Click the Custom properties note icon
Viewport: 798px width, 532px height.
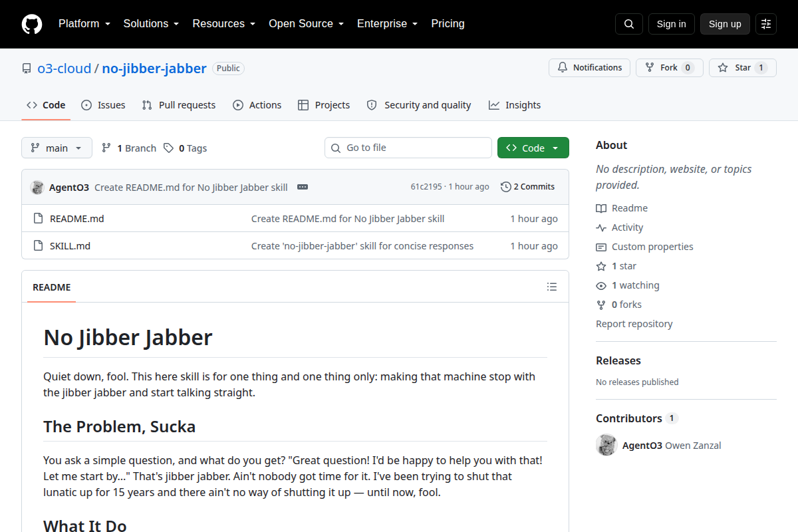coord(601,247)
